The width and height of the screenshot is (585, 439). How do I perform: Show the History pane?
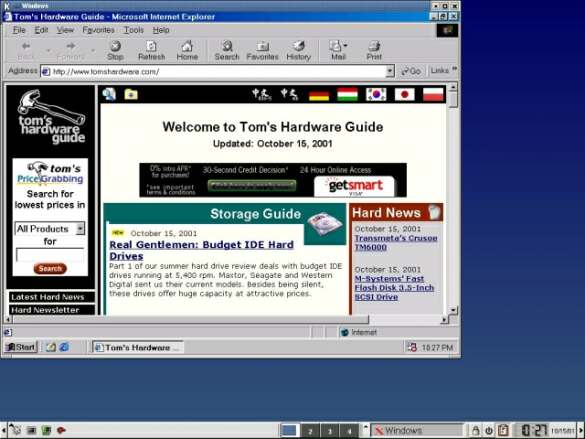(x=298, y=50)
